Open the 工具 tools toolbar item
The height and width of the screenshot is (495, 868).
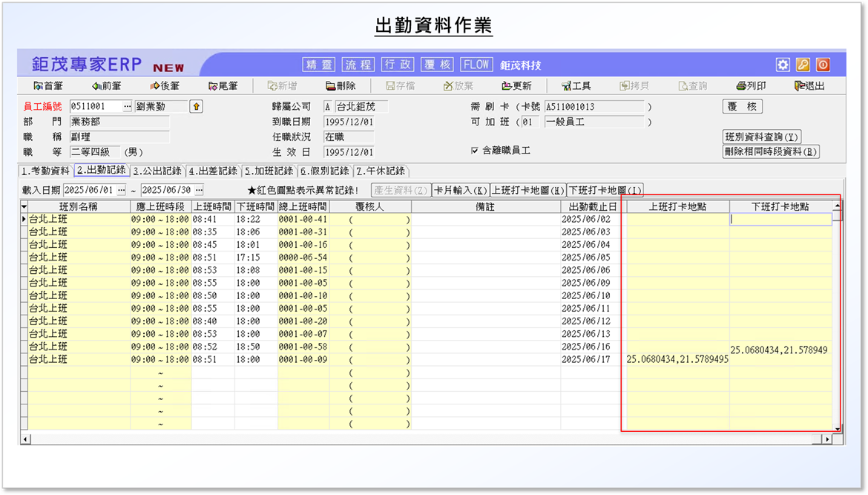576,86
